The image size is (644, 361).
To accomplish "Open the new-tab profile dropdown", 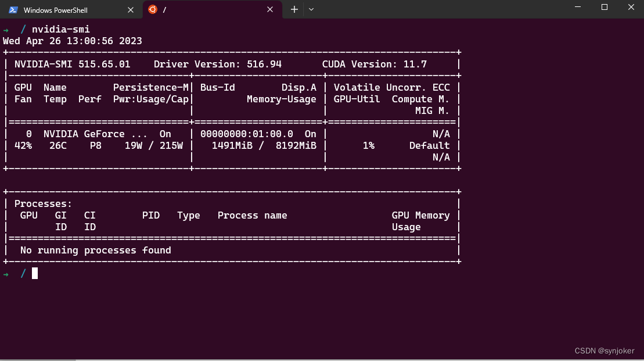I will pyautogui.click(x=311, y=9).
